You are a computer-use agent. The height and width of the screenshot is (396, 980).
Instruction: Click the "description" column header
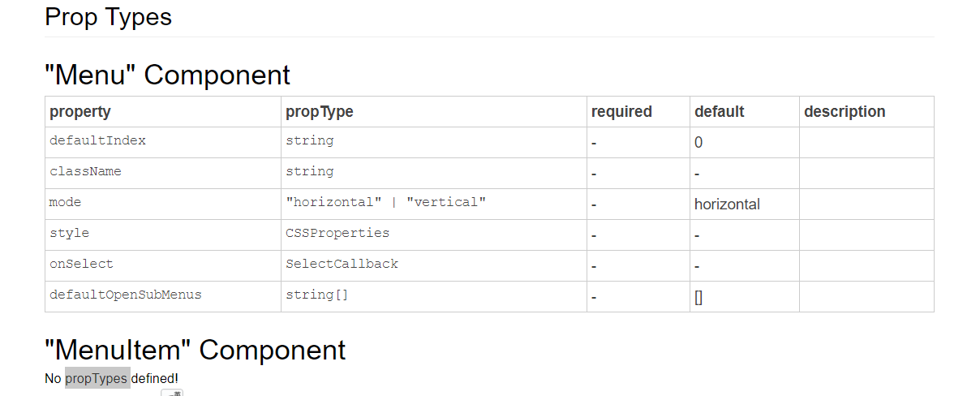coord(866,112)
